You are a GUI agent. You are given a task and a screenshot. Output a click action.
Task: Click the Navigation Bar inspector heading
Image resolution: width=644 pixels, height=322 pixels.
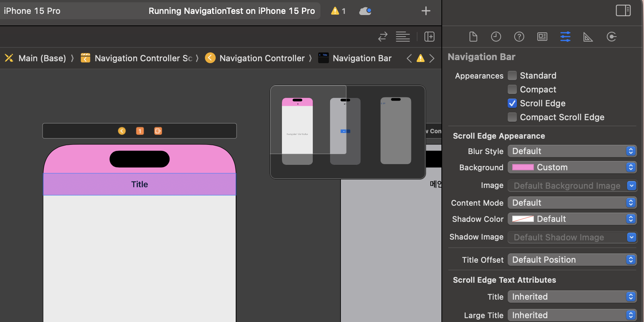point(481,57)
